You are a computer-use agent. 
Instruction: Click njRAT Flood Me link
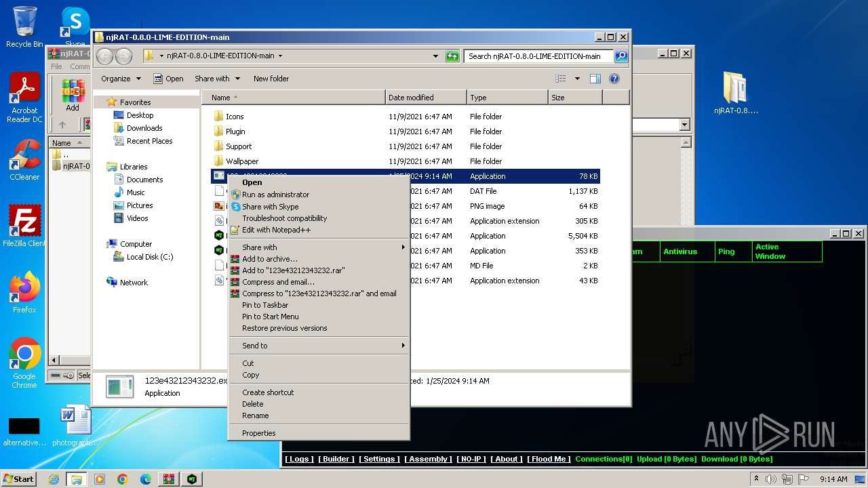[549, 459]
